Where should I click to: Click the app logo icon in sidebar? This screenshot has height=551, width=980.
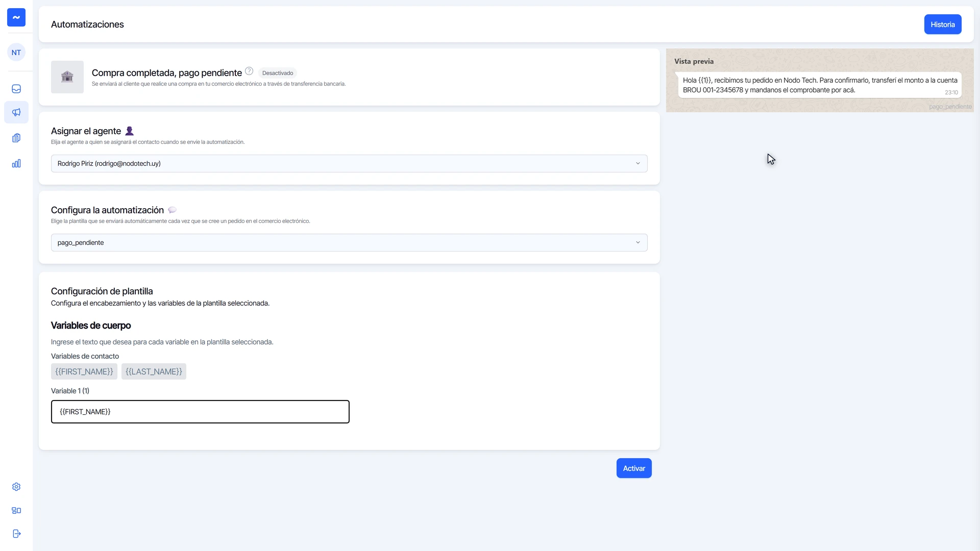pyautogui.click(x=16, y=17)
